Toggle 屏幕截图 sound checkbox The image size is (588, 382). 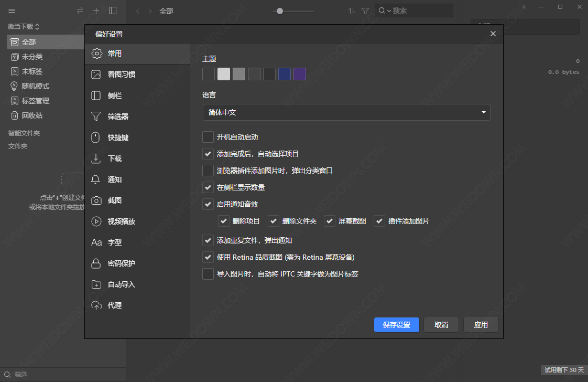330,221
